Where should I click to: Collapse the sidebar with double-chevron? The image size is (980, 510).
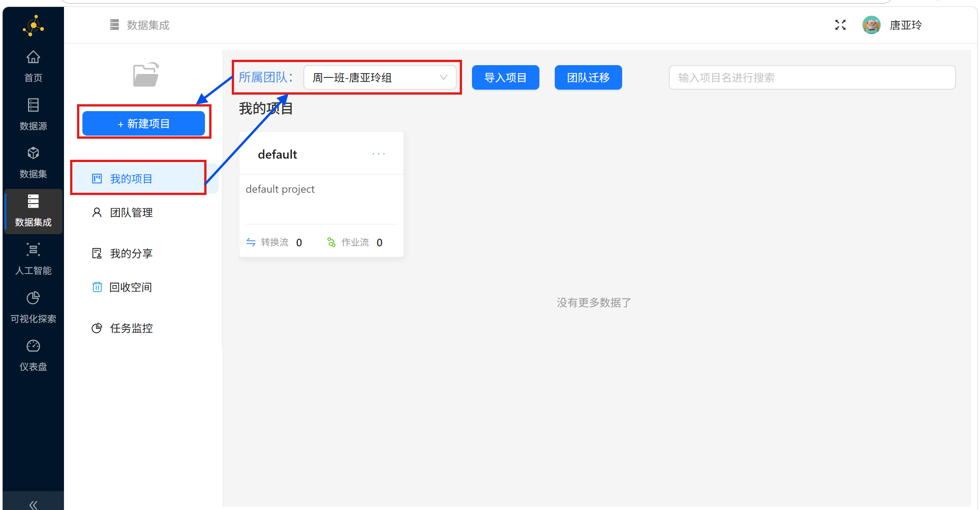(x=33, y=504)
